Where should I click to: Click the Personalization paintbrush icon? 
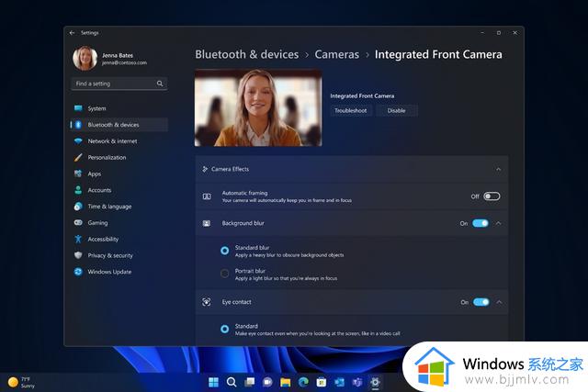click(x=78, y=157)
